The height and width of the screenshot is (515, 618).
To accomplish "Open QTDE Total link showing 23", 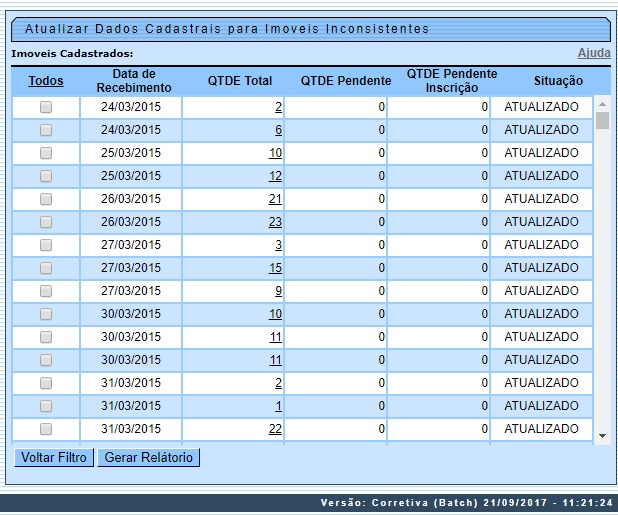I will click(x=275, y=222).
